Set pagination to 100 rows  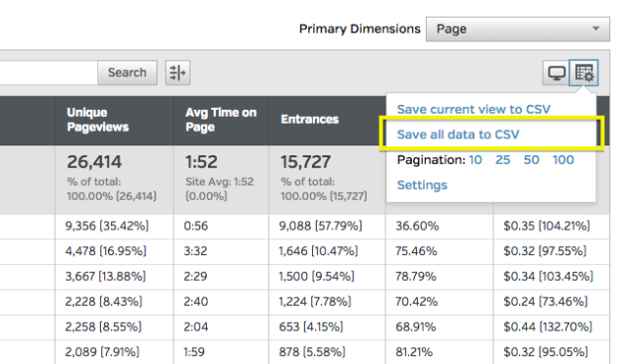coord(564,160)
